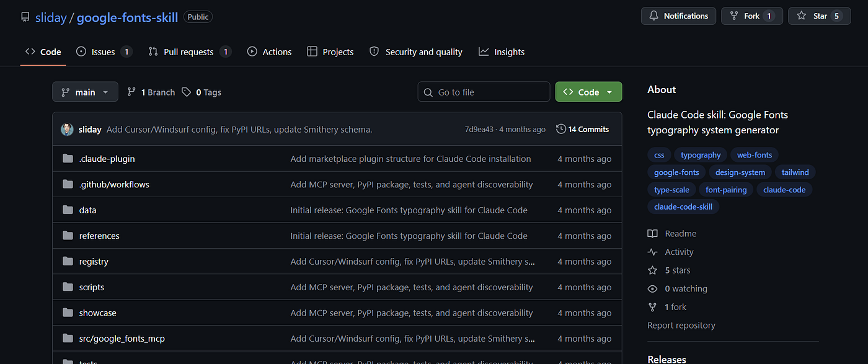This screenshot has height=364, width=868.
Task: Open the .github/workflows folder
Action: tap(114, 184)
